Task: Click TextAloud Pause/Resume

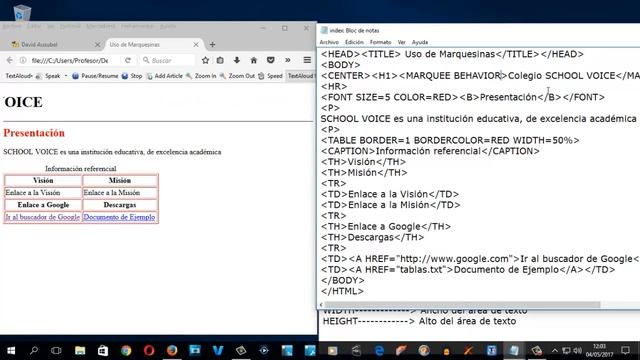Action: pos(95,76)
